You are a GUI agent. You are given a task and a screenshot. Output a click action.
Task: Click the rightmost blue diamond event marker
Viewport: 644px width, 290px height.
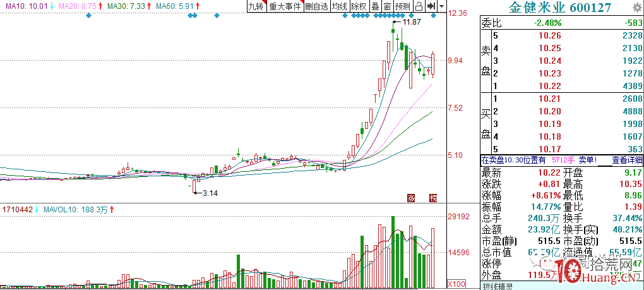click(x=433, y=16)
